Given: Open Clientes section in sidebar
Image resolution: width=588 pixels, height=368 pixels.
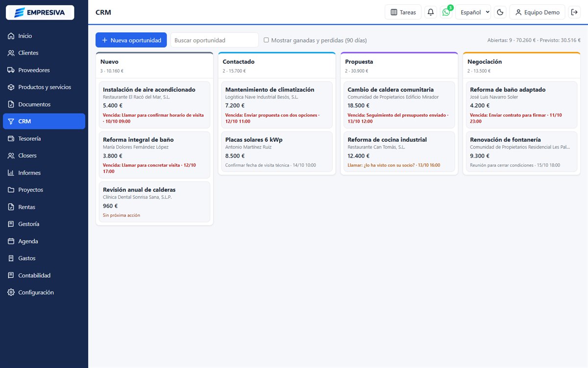Looking at the screenshot, I should click(44, 53).
